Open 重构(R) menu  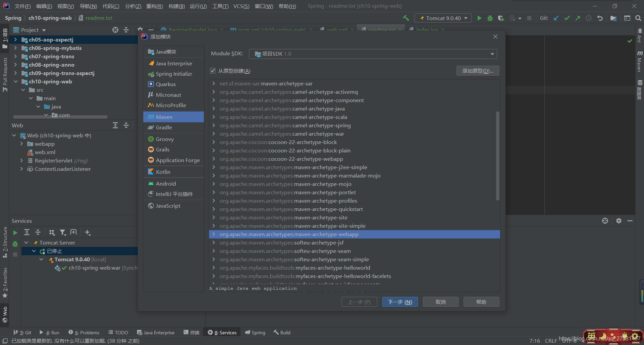click(x=154, y=6)
